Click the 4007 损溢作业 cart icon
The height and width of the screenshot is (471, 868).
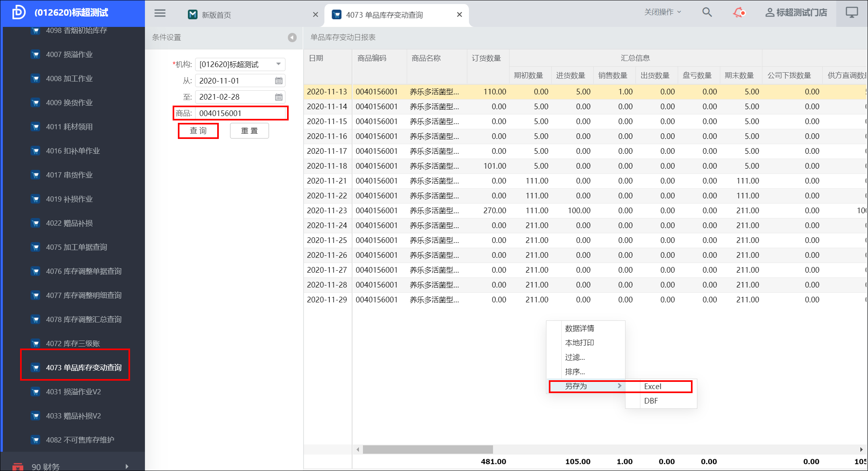[36, 55]
